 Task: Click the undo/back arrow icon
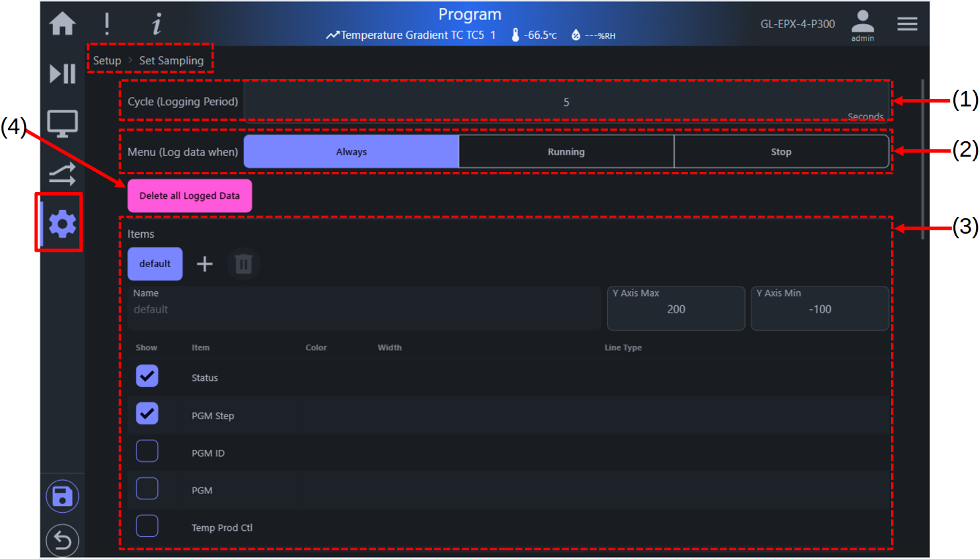[62, 540]
